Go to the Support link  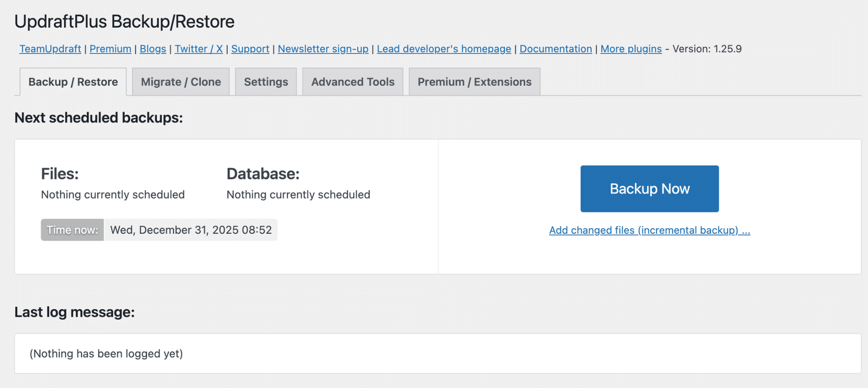[x=250, y=49]
